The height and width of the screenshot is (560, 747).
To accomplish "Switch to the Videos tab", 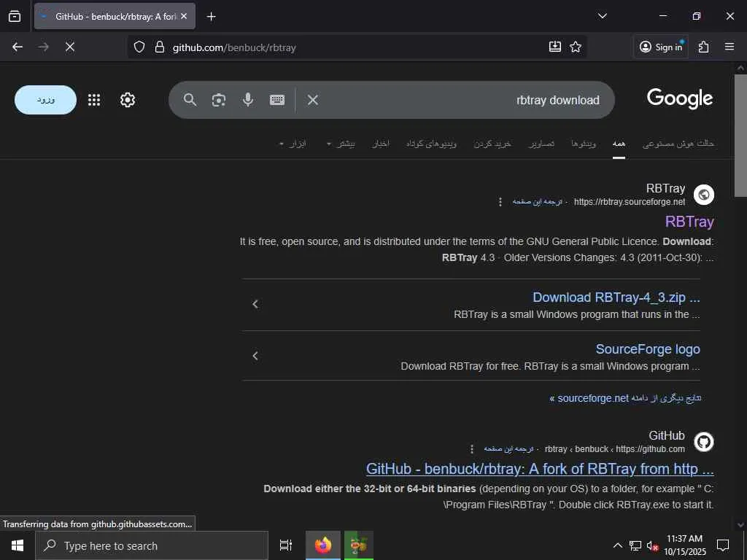I will pos(584,144).
